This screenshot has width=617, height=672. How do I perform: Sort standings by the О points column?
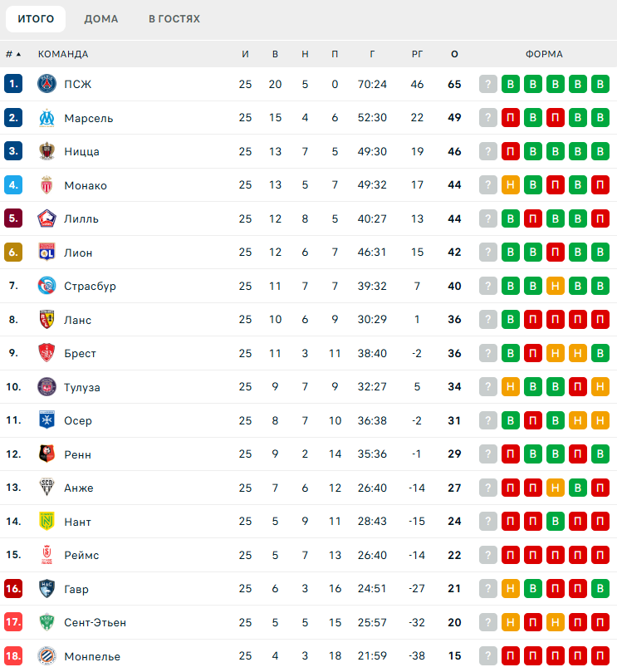[454, 54]
